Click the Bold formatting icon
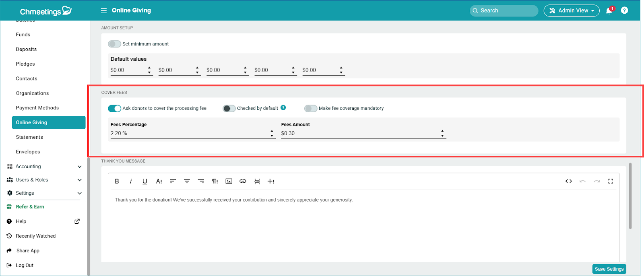Screen dimensions: 644x276 coord(117,181)
